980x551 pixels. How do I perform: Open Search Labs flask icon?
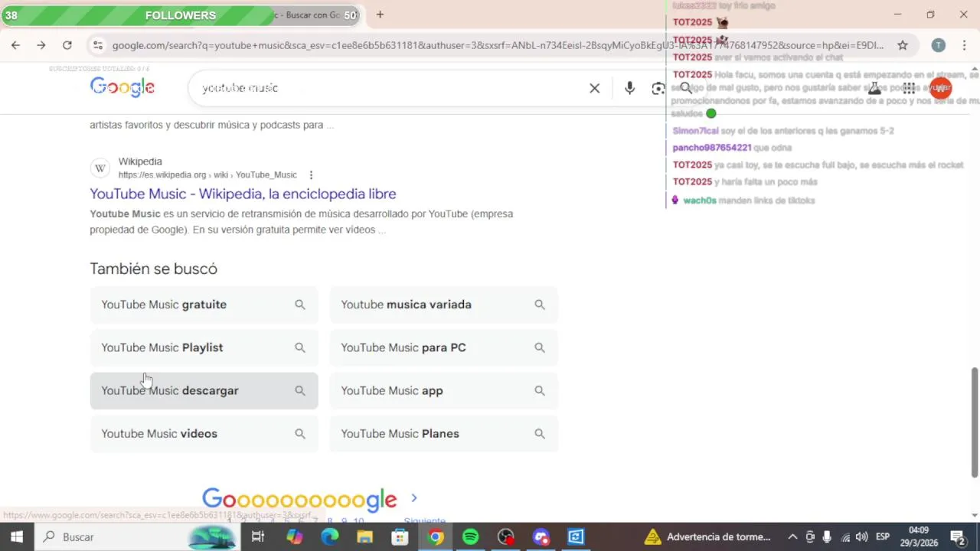(x=874, y=88)
